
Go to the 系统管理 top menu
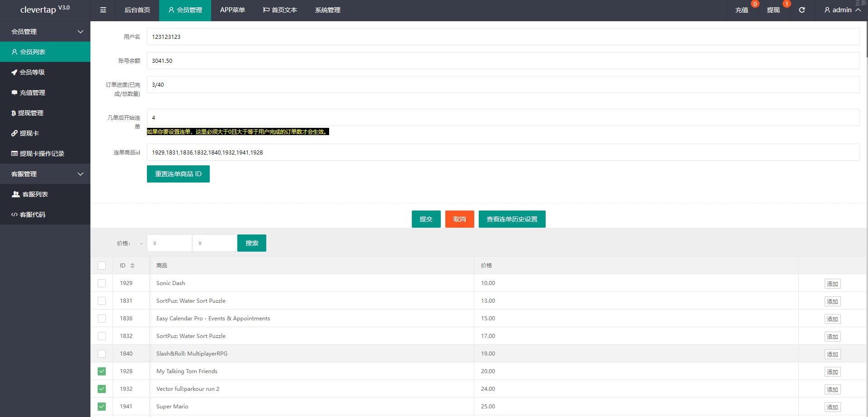click(x=328, y=10)
